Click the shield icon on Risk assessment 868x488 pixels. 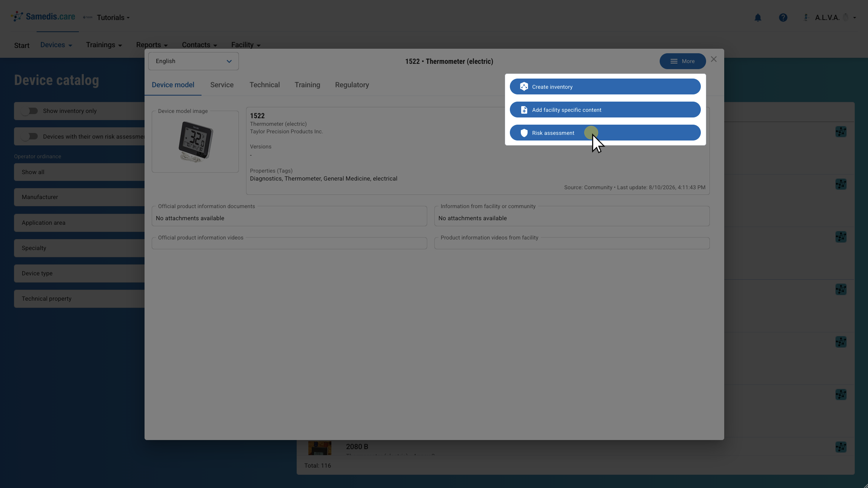[x=524, y=133]
